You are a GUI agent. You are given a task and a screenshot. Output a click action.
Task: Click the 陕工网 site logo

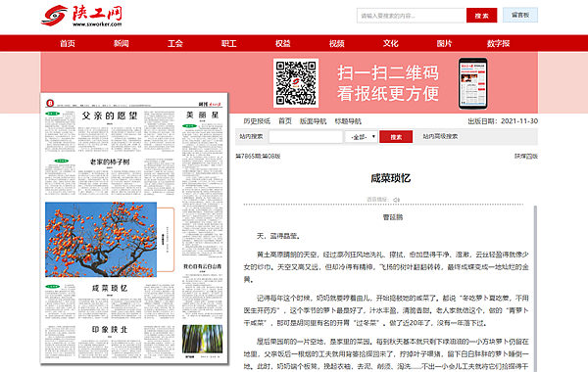click(x=81, y=16)
